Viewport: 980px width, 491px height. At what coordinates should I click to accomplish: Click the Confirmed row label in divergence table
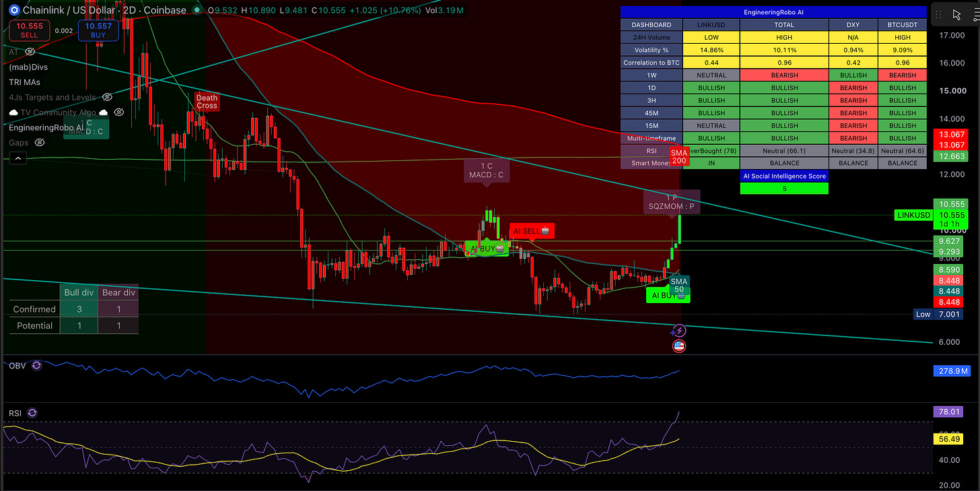34,309
